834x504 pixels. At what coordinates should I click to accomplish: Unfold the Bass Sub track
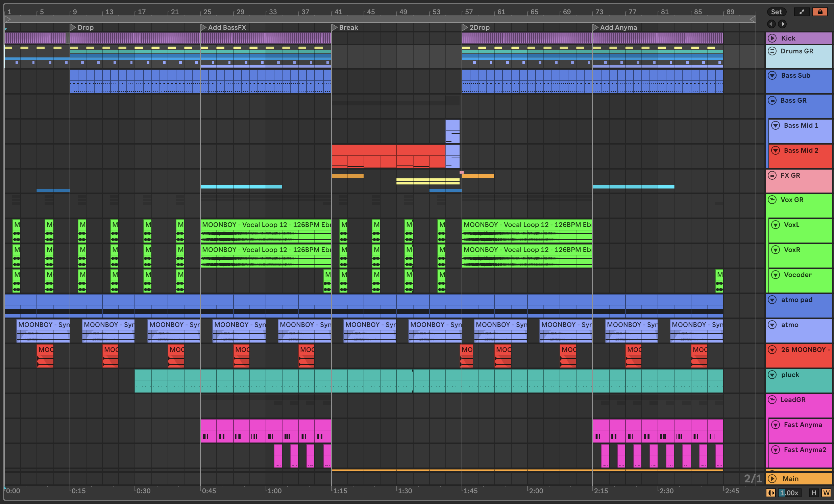coord(772,75)
